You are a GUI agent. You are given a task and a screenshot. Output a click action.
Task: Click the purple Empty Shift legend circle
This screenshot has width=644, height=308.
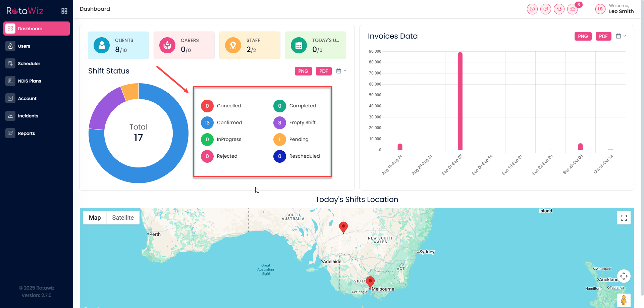coord(279,123)
